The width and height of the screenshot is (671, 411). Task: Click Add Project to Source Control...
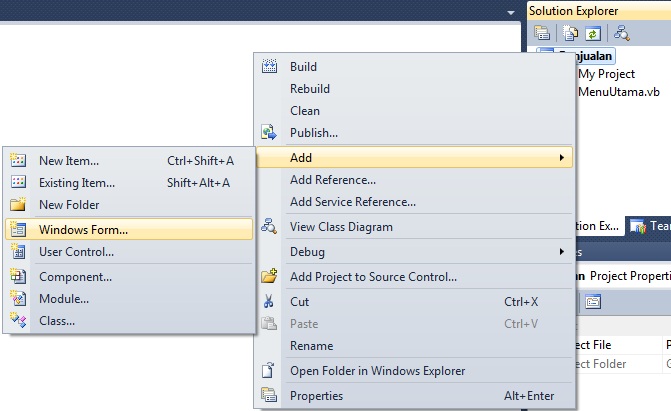373,277
